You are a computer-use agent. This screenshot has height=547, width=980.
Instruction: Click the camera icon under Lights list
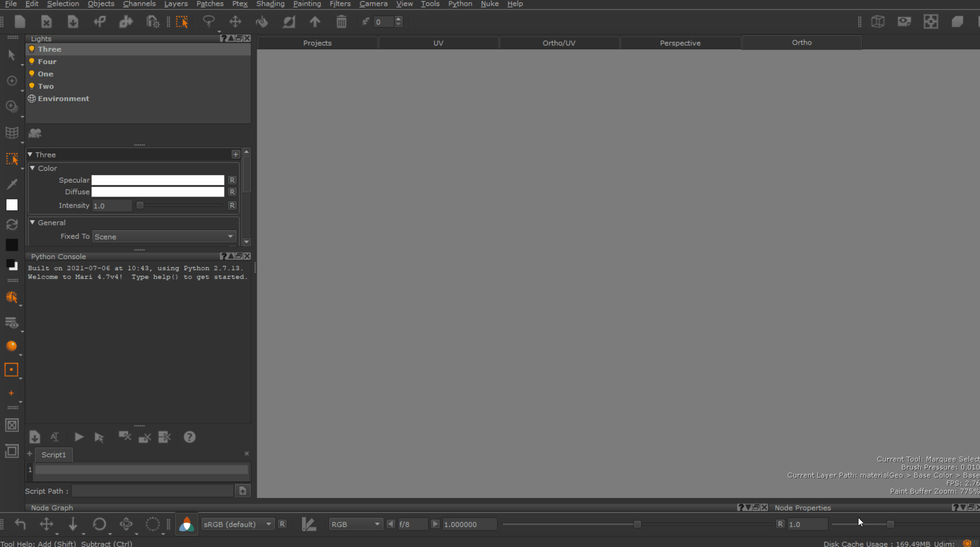coord(35,133)
